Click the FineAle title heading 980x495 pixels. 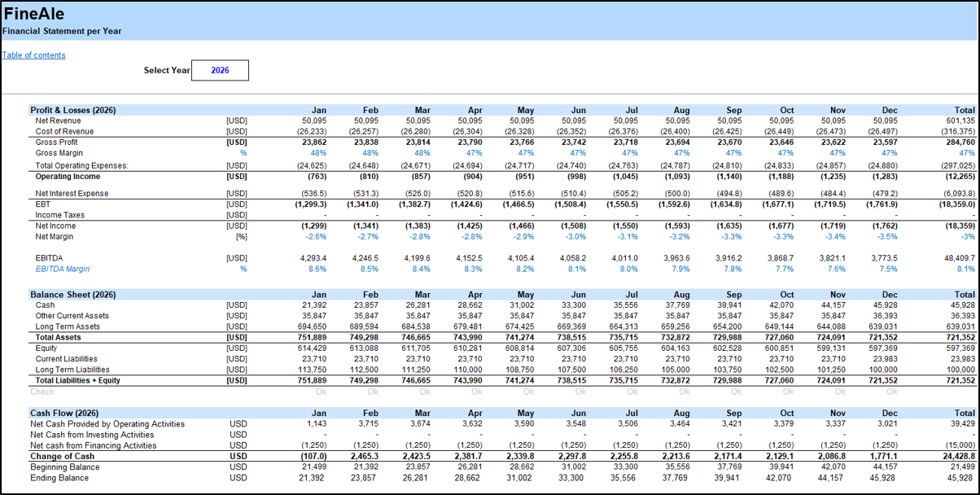coord(34,14)
